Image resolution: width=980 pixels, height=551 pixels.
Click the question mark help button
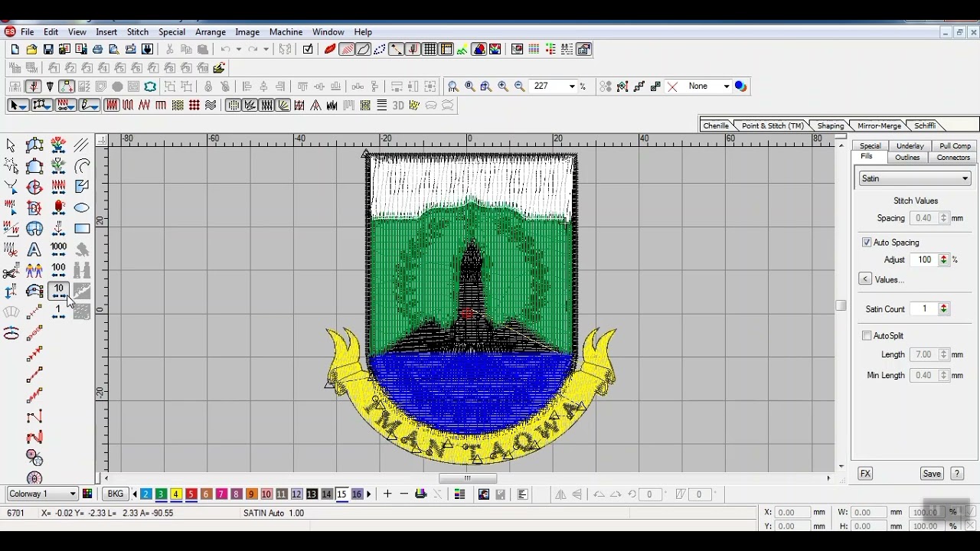click(957, 474)
